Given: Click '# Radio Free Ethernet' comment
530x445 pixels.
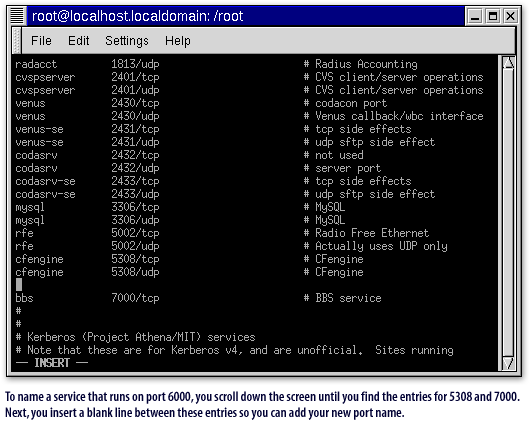Looking at the screenshot, I should tap(366, 233).
